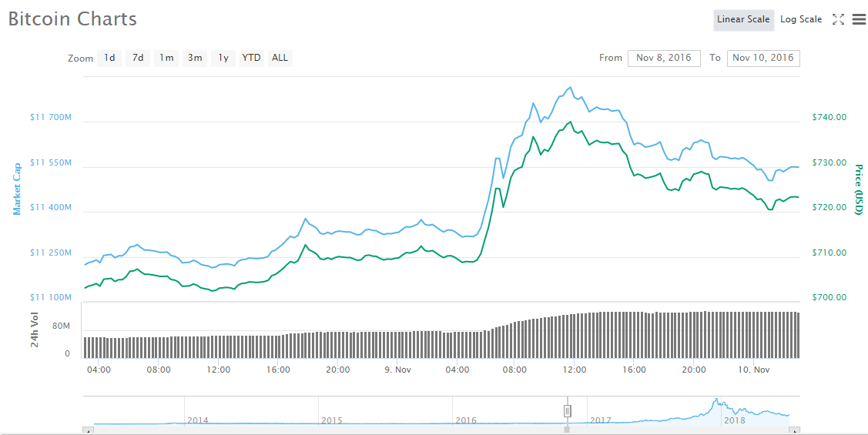Viewport: 868px width, 435px height.
Task: Edit the To date field
Action: tap(763, 58)
